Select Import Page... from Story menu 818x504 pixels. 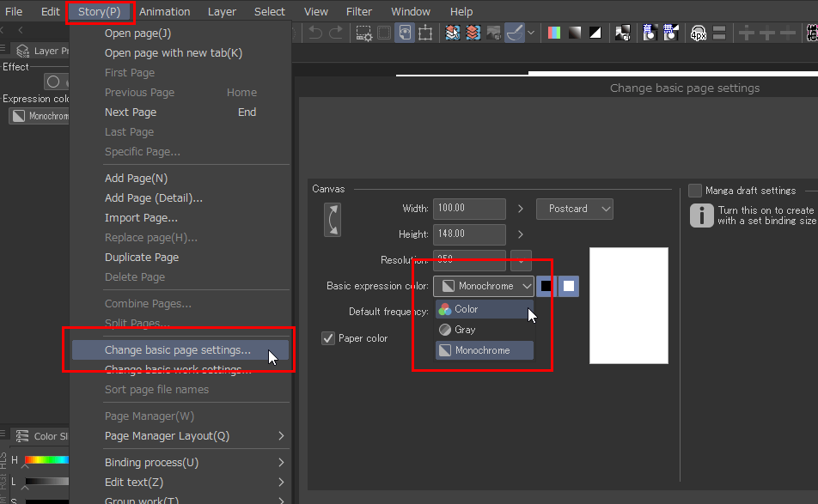[x=141, y=218]
